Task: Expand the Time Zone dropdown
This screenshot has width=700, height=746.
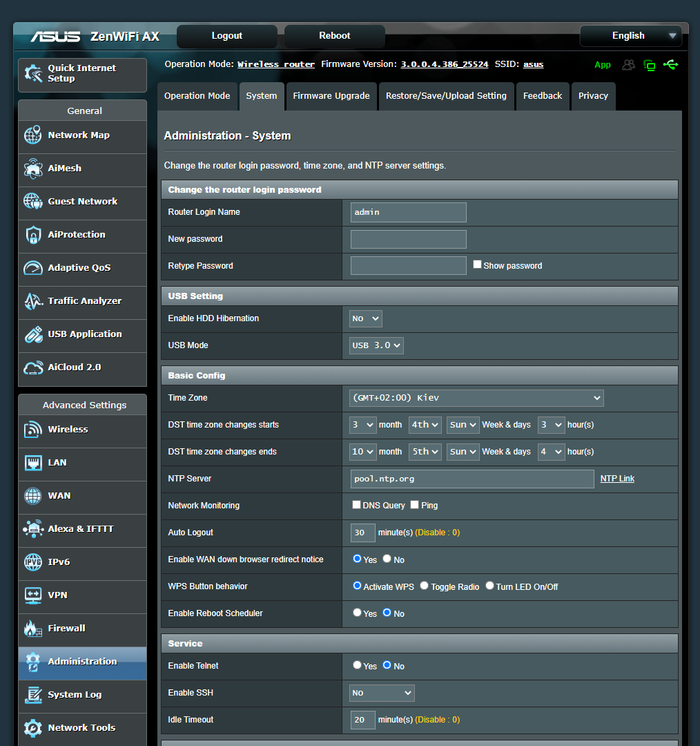Action: click(x=476, y=398)
